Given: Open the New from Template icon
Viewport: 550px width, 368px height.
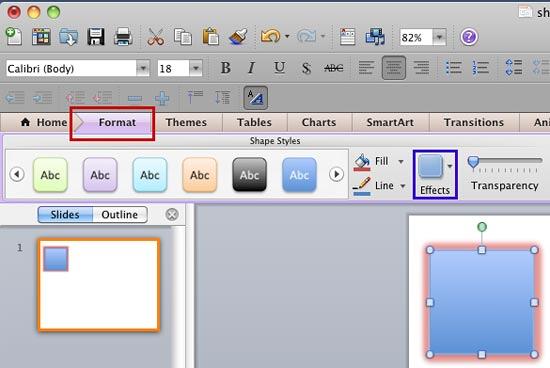Looking at the screenshot, I should point(41,36).
